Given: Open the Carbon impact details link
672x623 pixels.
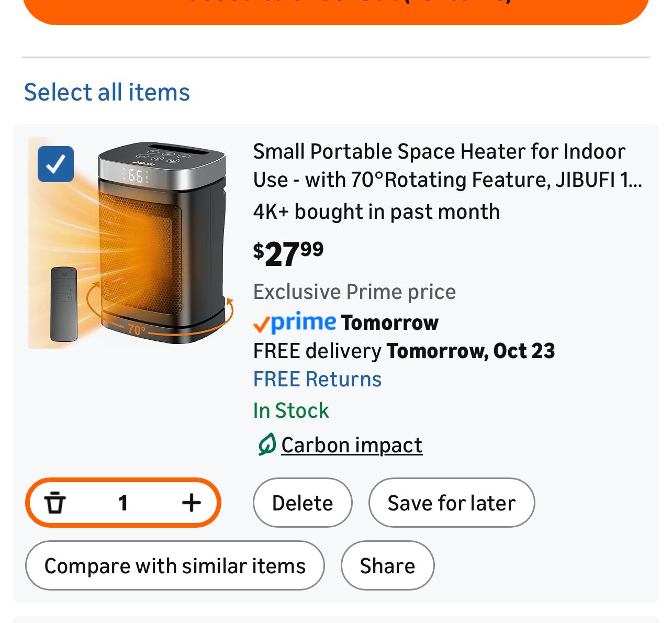Looking at the screenshot, I should (x=352, y=444).
